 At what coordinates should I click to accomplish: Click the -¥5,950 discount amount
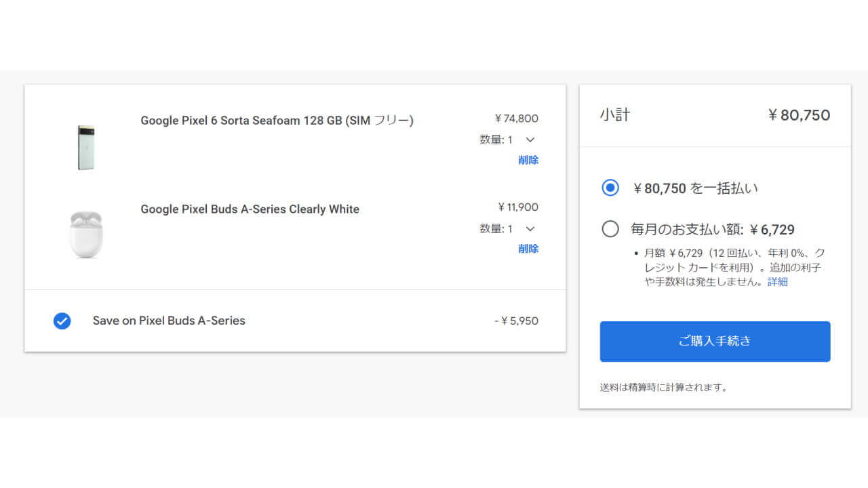[518, 321]
